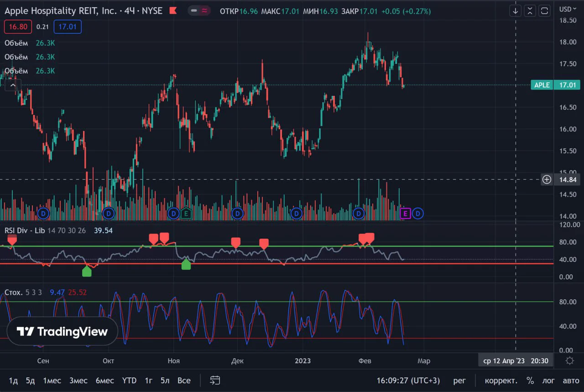Click the ОТКР 16.96 open value
The image size is (584, 392).
pyautogui.click(x=239, y=11)
